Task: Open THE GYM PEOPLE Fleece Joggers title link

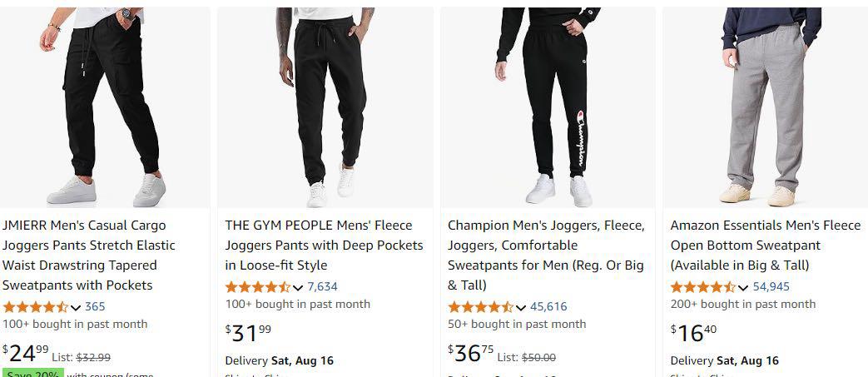Action: (x=324, y=245)
